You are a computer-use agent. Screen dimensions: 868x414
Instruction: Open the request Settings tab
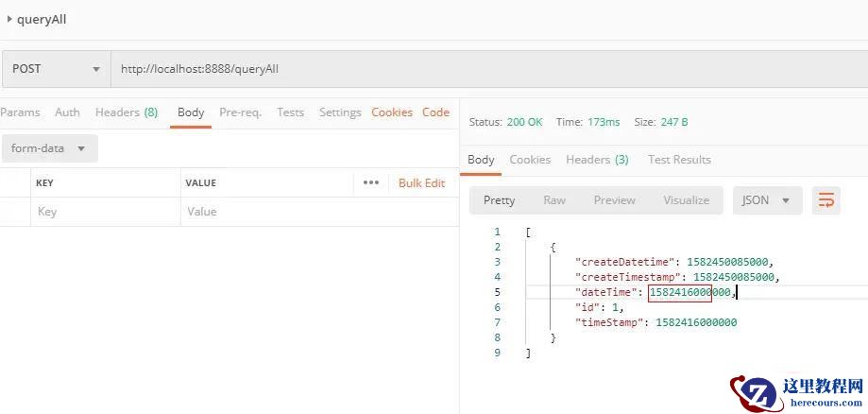pyautogui.click(x=340, y=112)
